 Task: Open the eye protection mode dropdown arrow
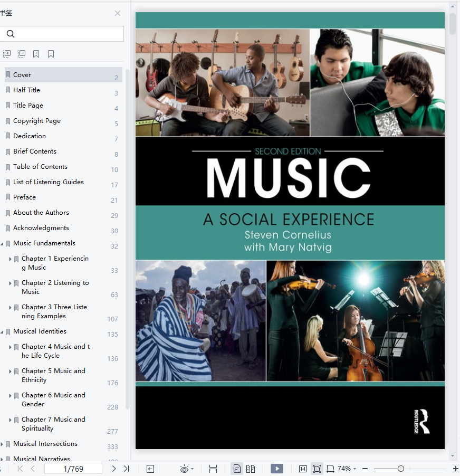click(x=193, y=469)
